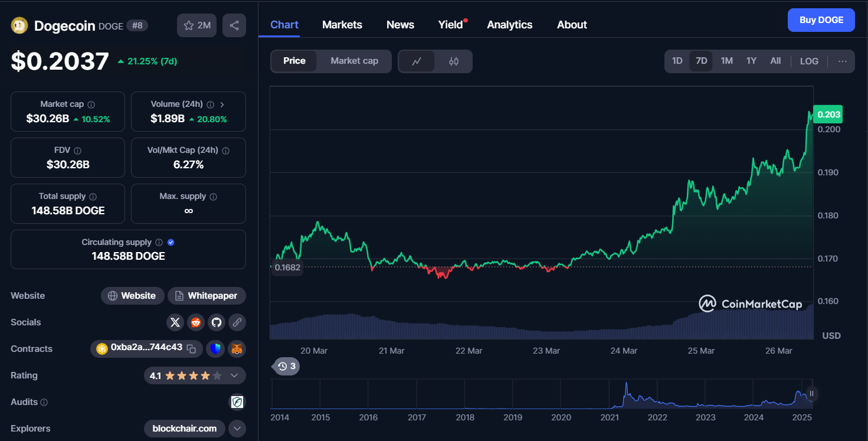868x441 pixels.
Task: Open the Reddit social link
Action: 196,322
